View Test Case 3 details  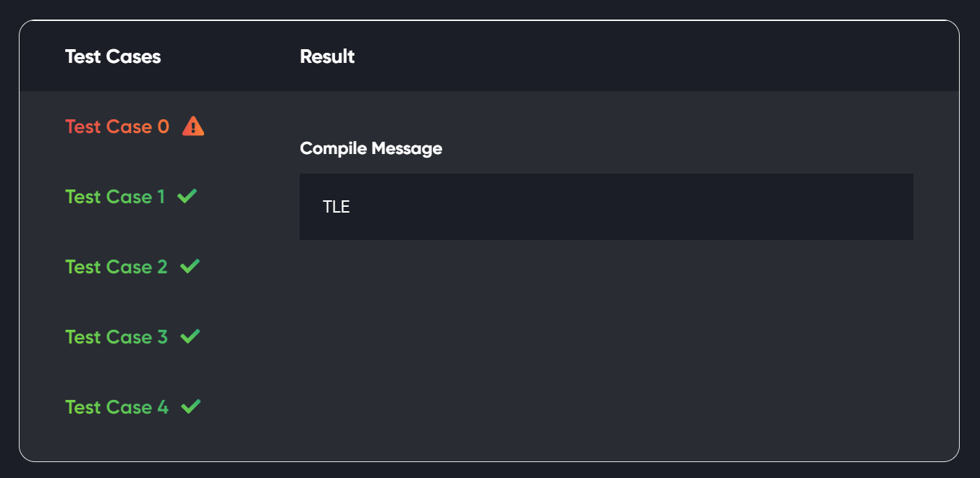tap(117, 337)
